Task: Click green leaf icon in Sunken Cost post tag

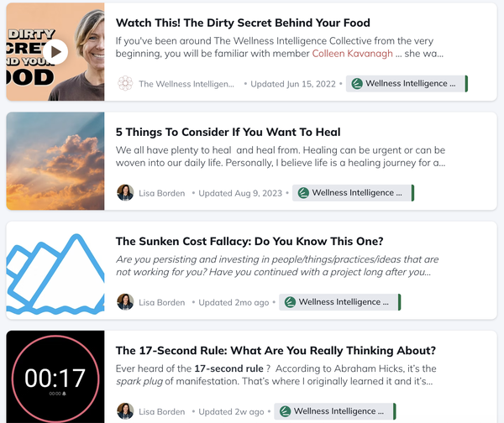Action: [x=290, y=302]
